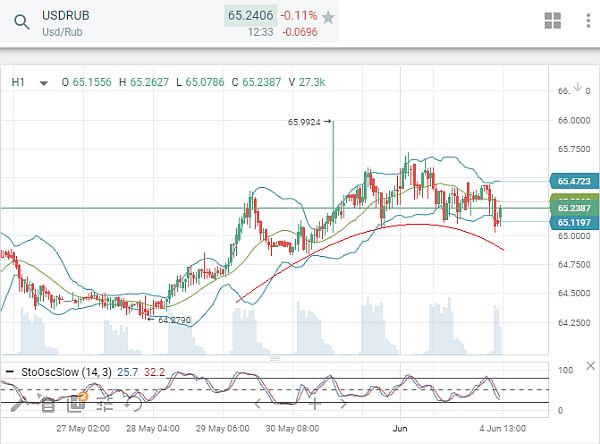Image resolution: width=600 pixels, height=444 pixels.
Task: Select the drawing pencil tool
Action: pos(17,403)
